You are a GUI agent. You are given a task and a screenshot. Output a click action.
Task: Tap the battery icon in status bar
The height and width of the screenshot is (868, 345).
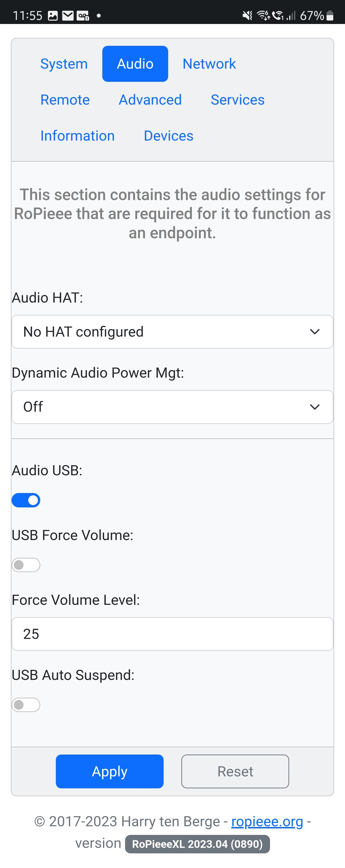(x=330, y=16)
